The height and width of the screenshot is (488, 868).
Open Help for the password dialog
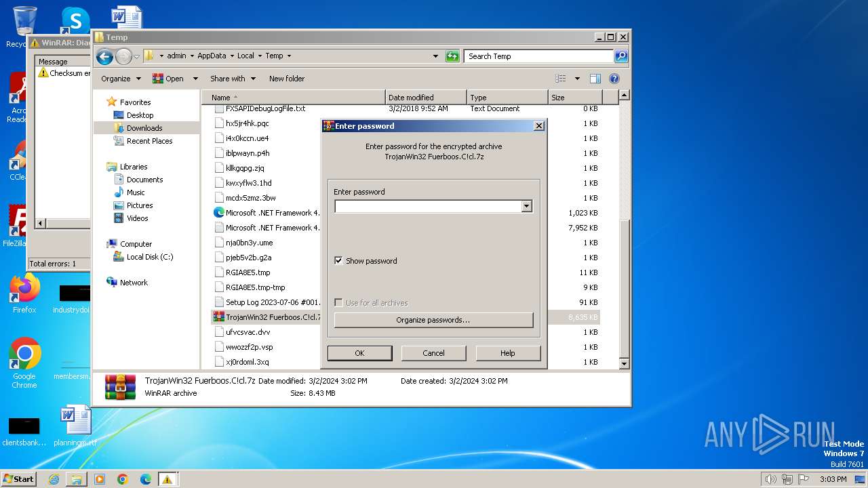pyautogui.click(x=508, y=353)
